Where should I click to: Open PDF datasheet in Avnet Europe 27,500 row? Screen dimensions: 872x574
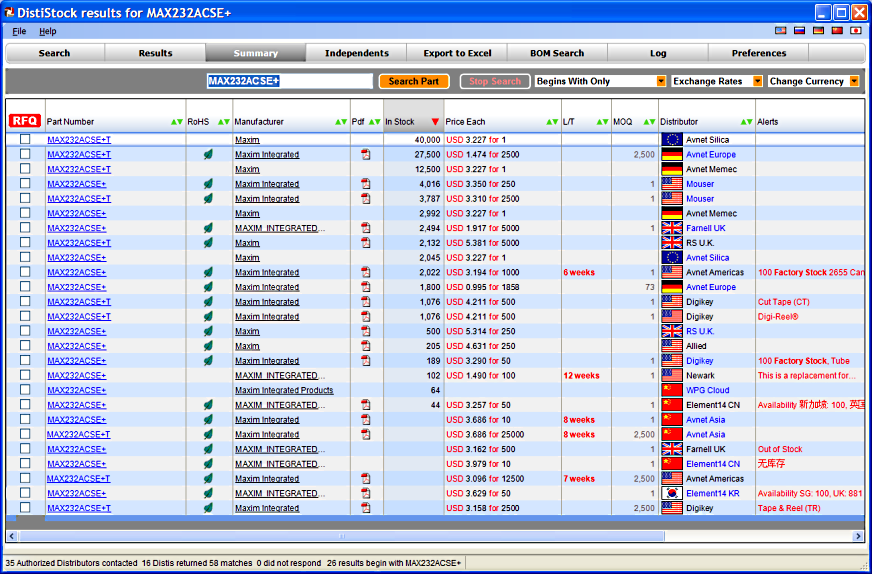[365, 154]
